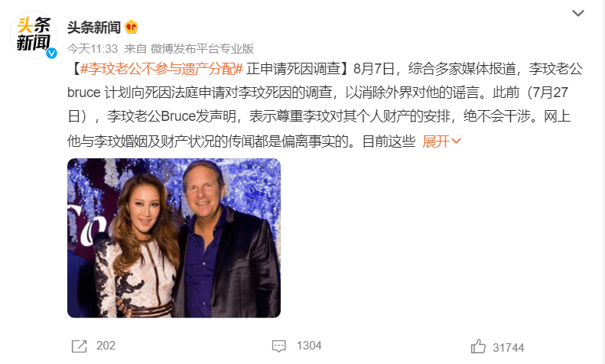Open hashtag #李玟老公不参与遗产分配#
Viewport: 605px width, 364px height.
161,69
